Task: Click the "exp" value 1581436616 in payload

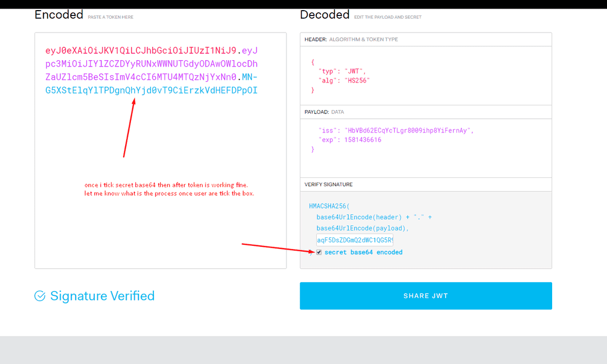Action: click(363, 140)
